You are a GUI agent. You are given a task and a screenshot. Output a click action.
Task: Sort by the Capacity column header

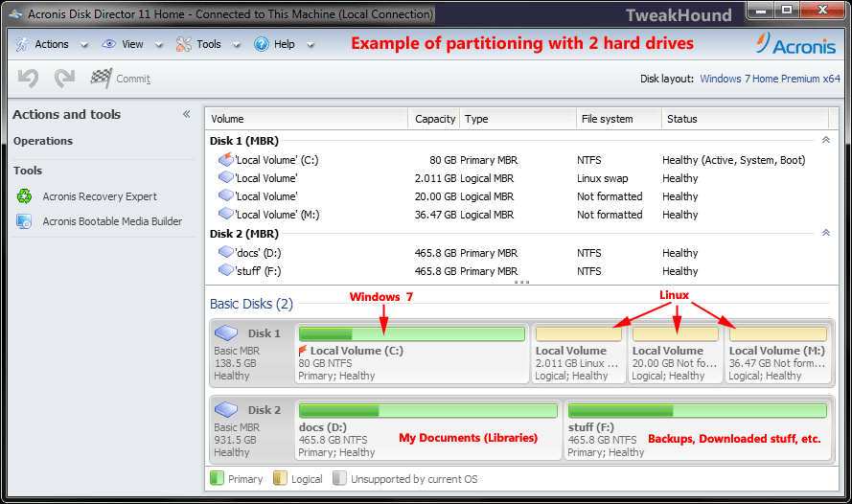(x=433, y=119)
